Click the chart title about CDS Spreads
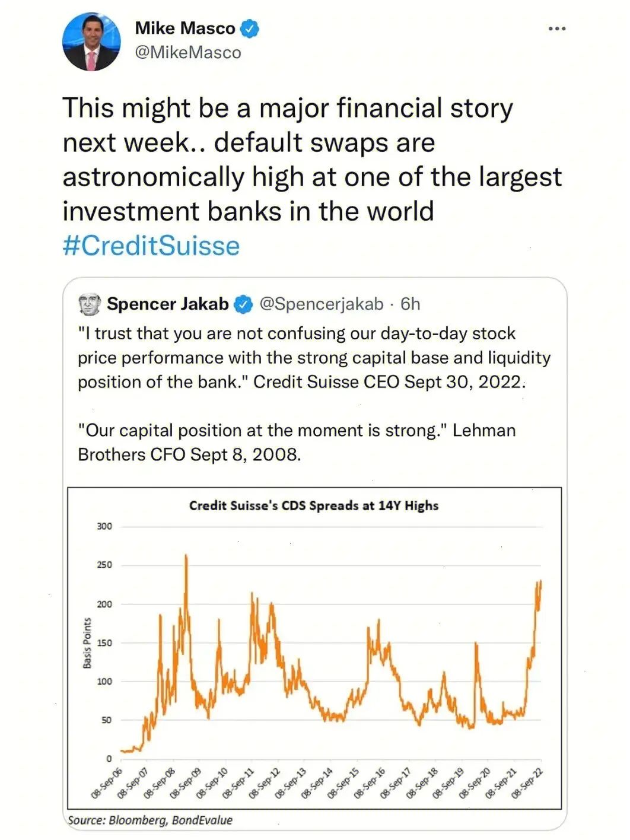Image resolution: width=630 pixels, height=840 pixels. [x=314, y=505]
